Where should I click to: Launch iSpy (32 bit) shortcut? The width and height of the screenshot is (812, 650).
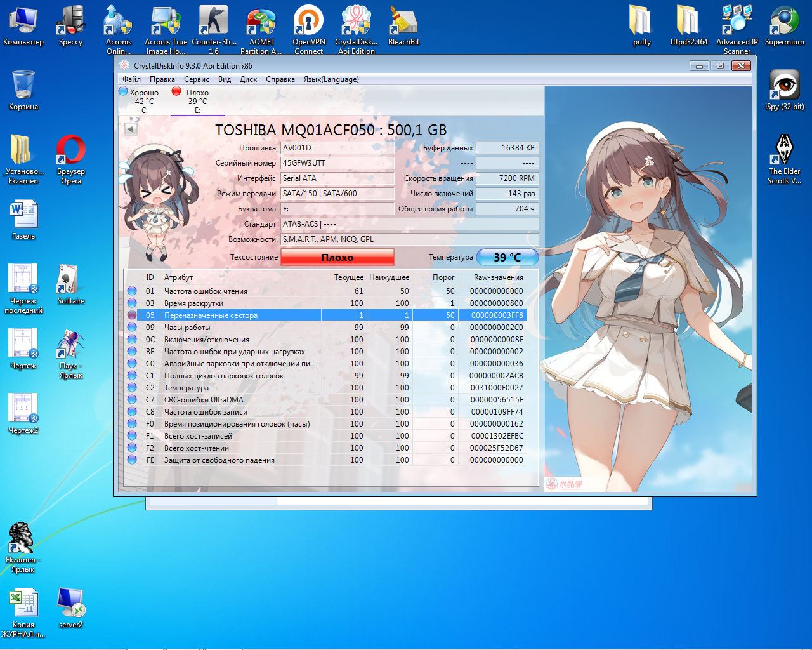pyautogui.click(x=785, y=90)
